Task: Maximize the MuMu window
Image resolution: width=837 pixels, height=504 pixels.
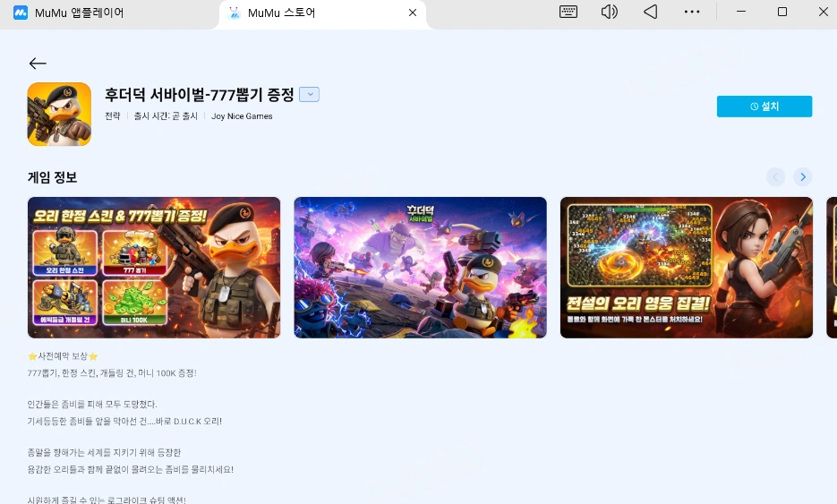Action: point(782,12)
